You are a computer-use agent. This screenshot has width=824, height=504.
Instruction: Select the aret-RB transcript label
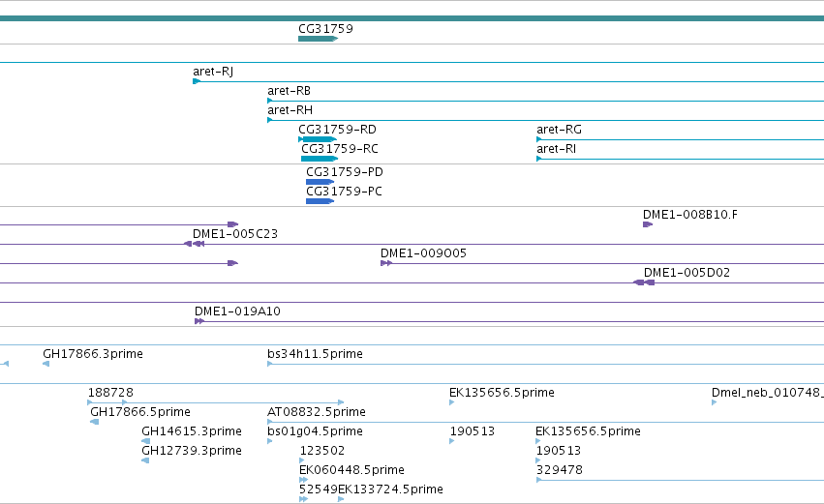coord(289,91)
